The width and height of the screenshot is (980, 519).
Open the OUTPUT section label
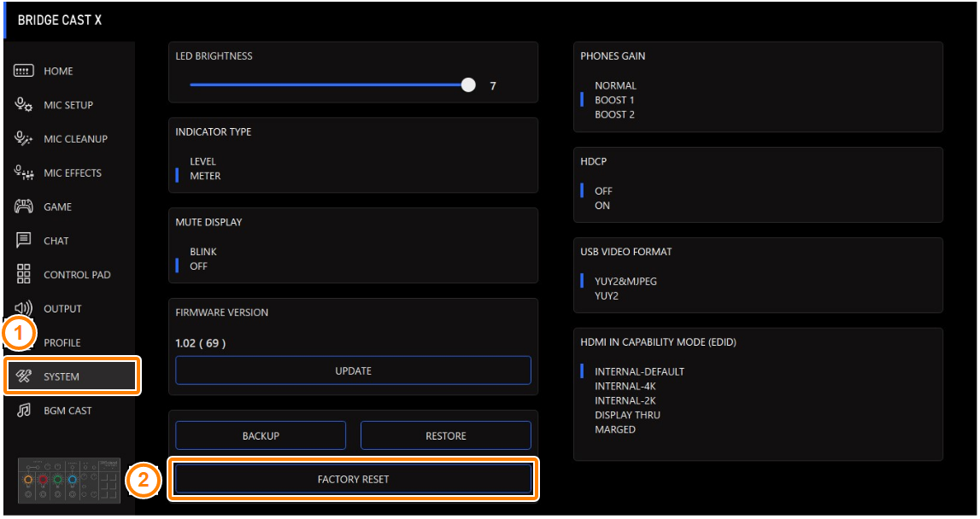pos(62,308)
